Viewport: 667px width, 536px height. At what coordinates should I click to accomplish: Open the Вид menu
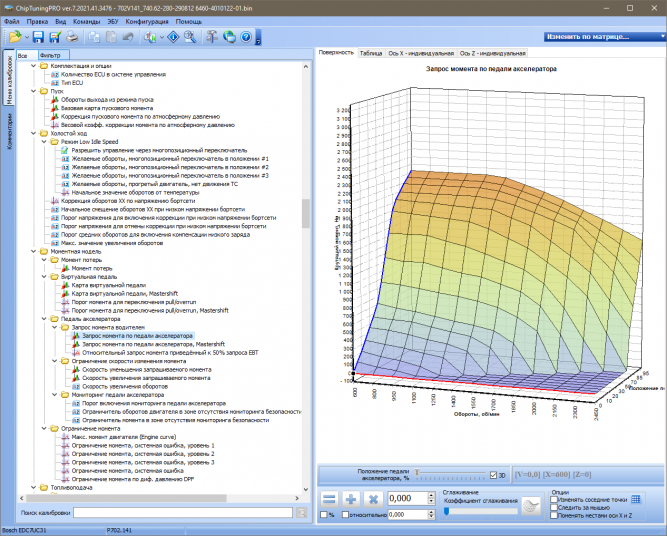(60, 21)
